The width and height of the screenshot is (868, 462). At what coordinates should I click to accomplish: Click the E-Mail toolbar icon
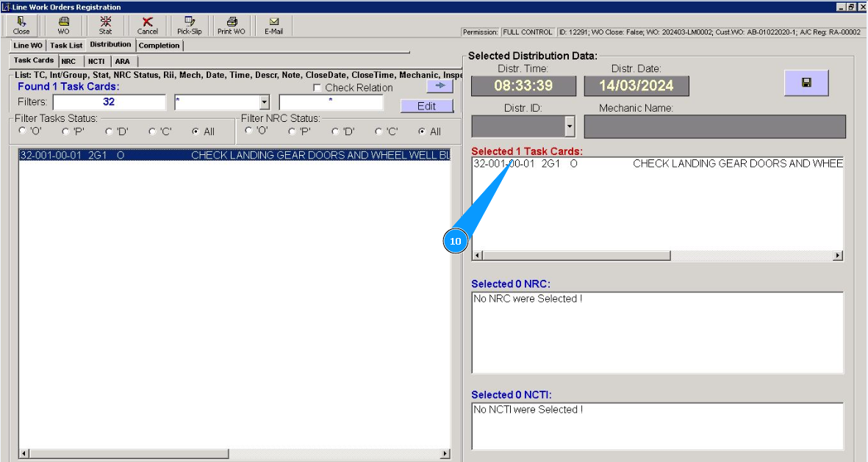[273, 26]
